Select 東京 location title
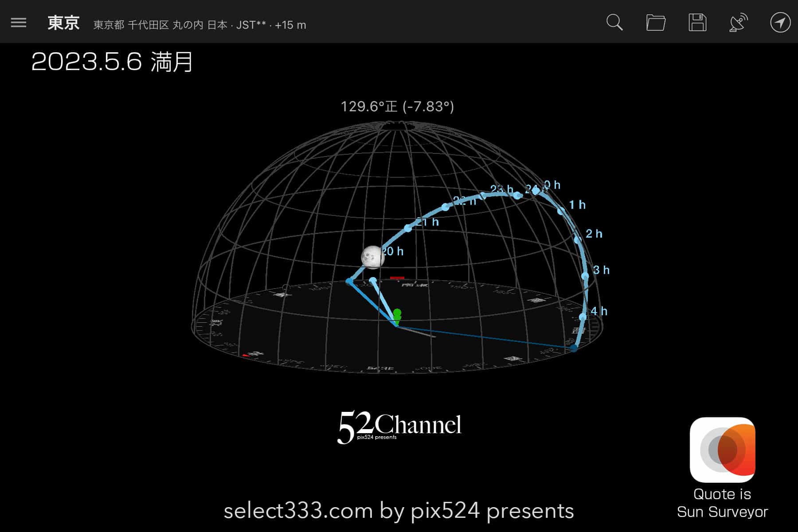The height and width of the screenshot is (532, 798). click(x=63, y=23)
